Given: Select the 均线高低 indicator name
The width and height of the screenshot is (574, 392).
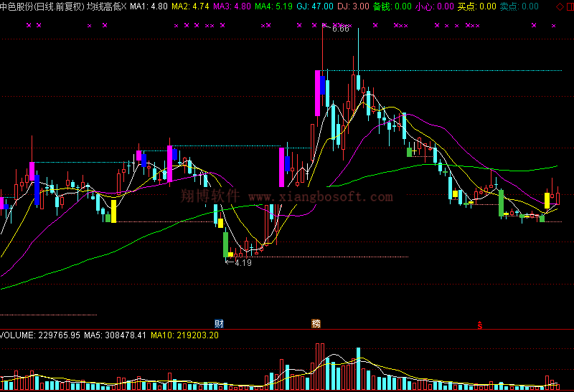Looking at the screenshot, I should point(103,6).
